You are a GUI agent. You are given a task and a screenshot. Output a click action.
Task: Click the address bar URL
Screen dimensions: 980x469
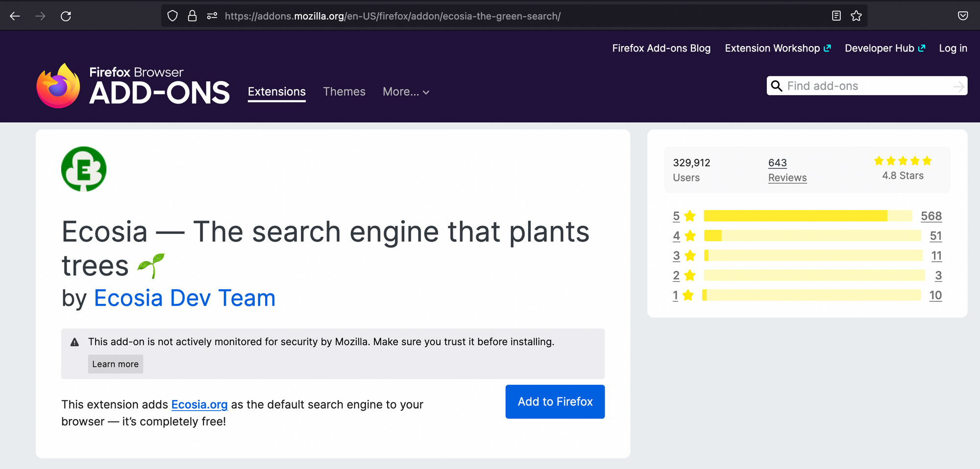(x=392, y=16)
